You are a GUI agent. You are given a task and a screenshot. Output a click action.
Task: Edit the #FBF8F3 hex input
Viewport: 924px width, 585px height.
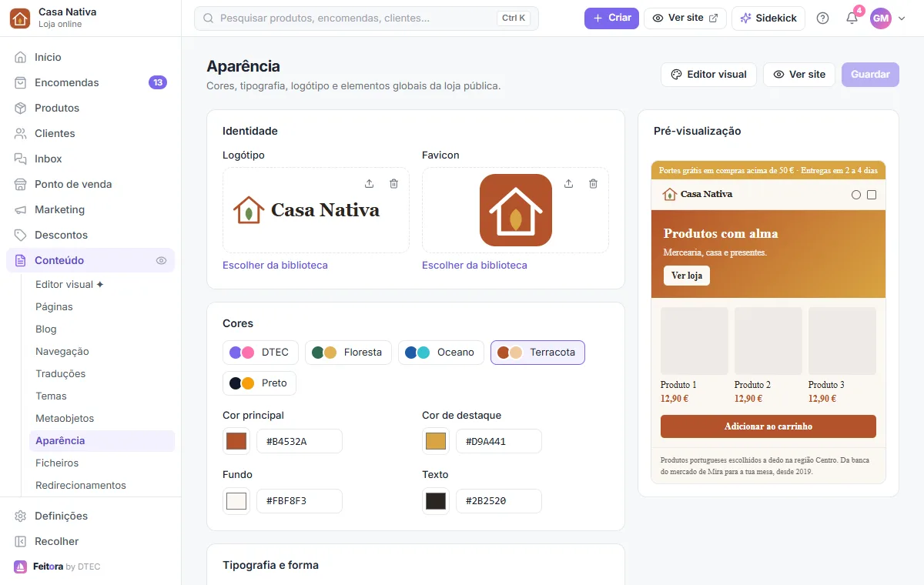click(300, 500)
